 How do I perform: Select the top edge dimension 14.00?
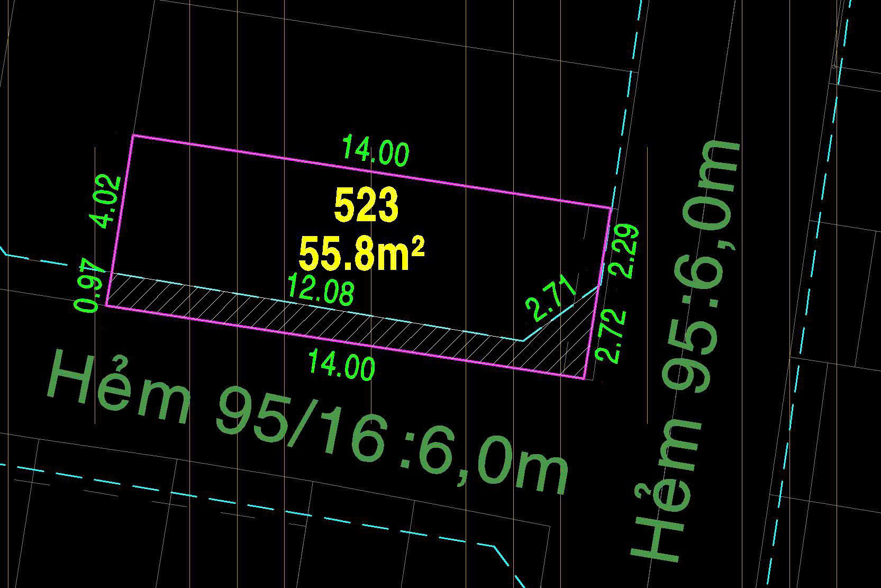tap(376, 151)
